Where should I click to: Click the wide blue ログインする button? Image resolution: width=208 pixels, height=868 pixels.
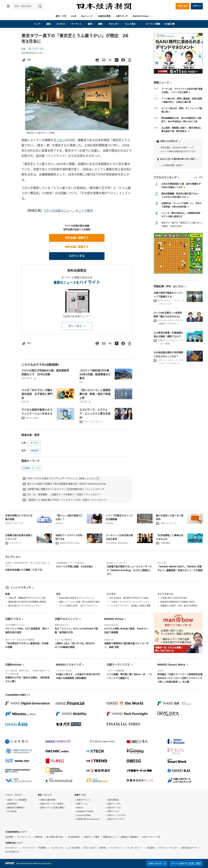click(x=77, y=256)
